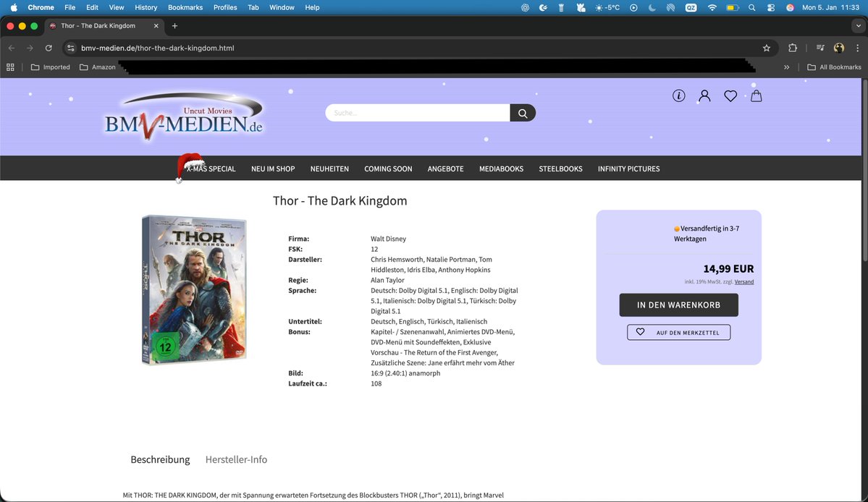Bookmark this page with the star icon

(766, 48)
